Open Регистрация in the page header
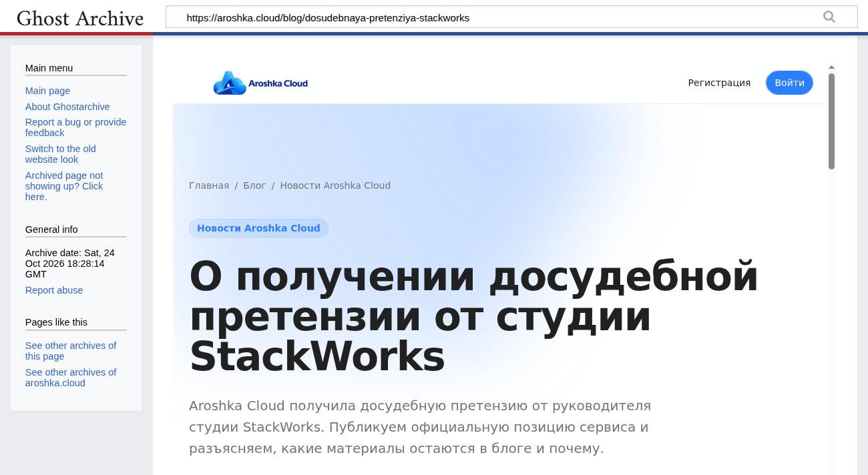 click(719, 83)
